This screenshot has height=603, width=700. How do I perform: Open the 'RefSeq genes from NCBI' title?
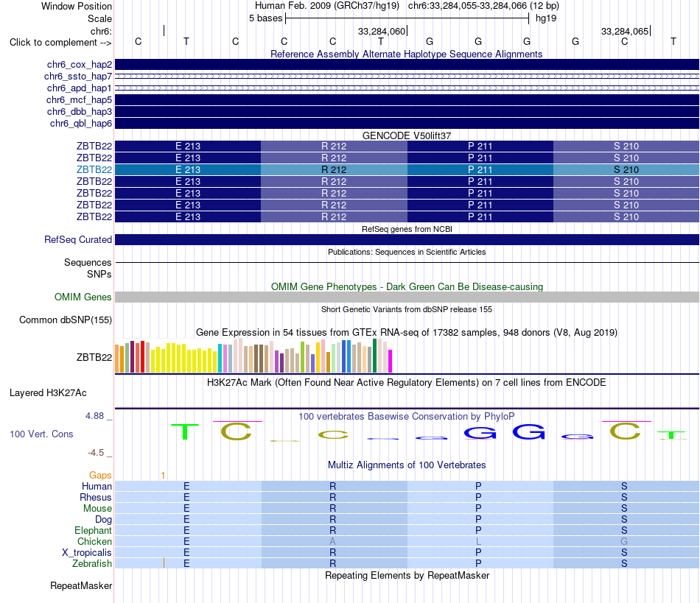pos(407,229)
